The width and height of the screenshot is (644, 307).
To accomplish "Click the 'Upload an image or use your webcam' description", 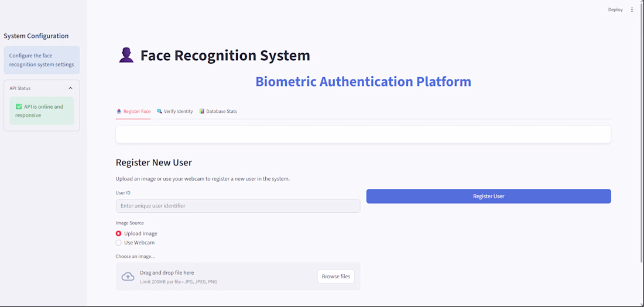I will (203, 179).
